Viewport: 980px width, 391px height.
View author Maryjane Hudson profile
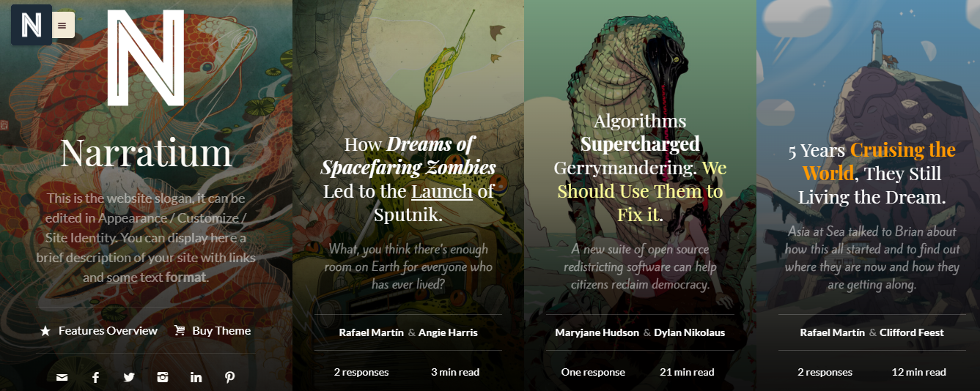tap(597, 332)
